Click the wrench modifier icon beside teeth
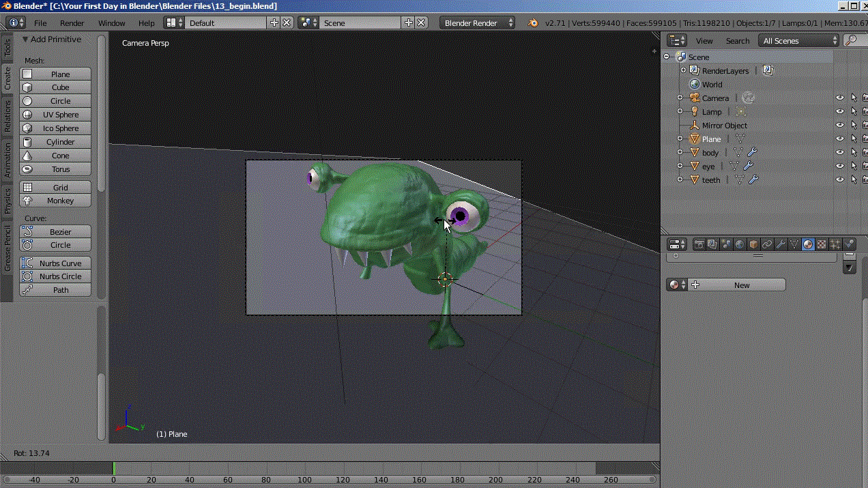The image size is (868, 488). [x=753, y=180]
